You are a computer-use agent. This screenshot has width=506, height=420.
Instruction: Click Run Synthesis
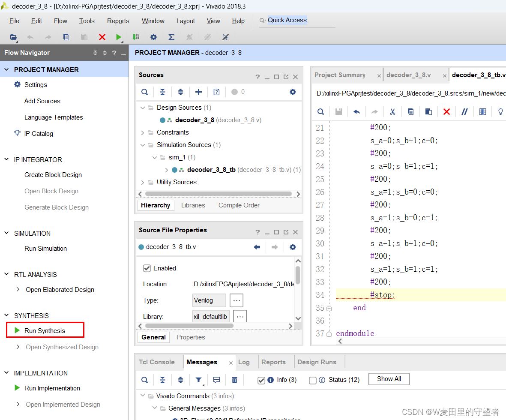pyautogui.click(x=45, y=330)
